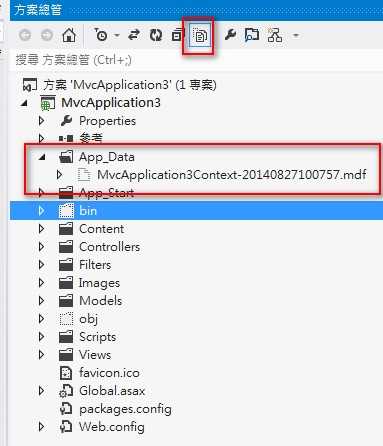Expand the Views folder

tap(41, 355)
